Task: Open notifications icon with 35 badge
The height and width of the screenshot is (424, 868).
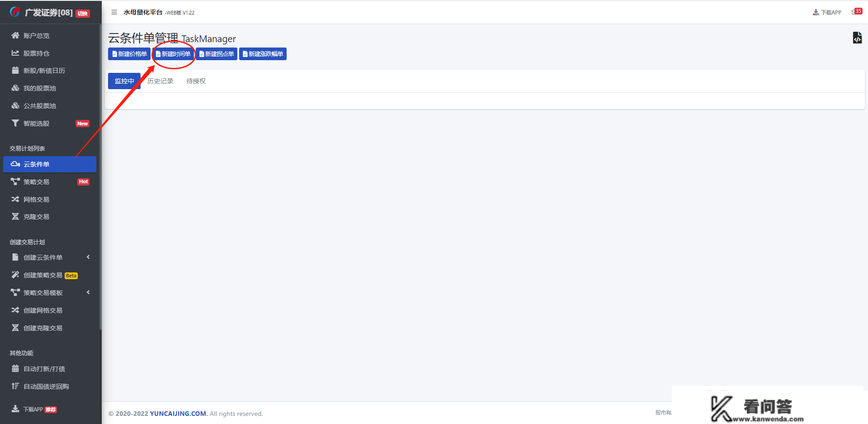Action: (x=857, y=11)
